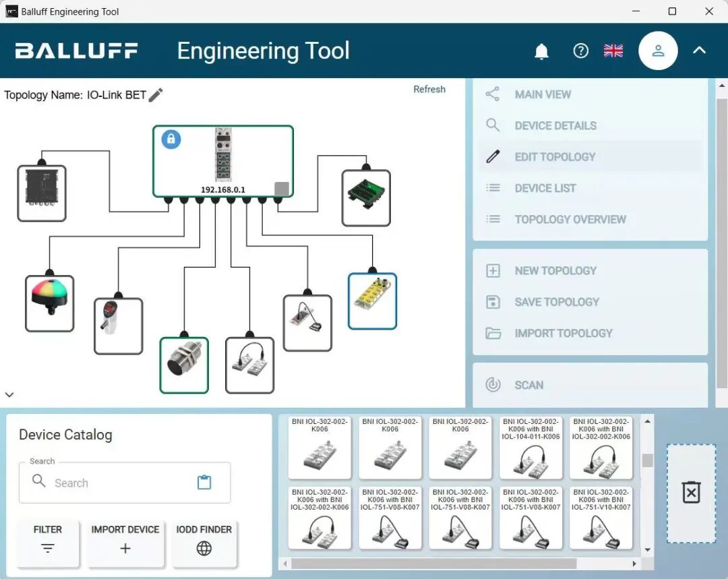Screen dimensions: 728x579
Task: Paste from clipboard icon in search box
Action: click(204, 482)
